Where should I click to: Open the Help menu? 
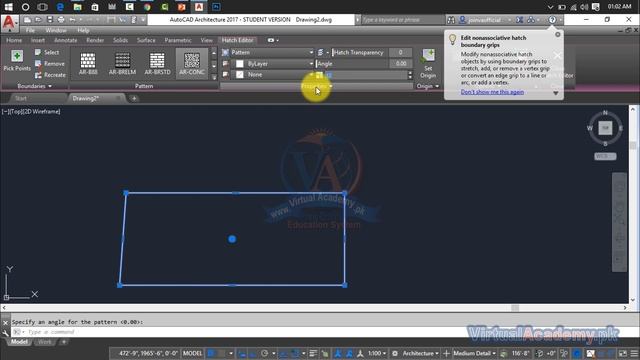(83, 30)
